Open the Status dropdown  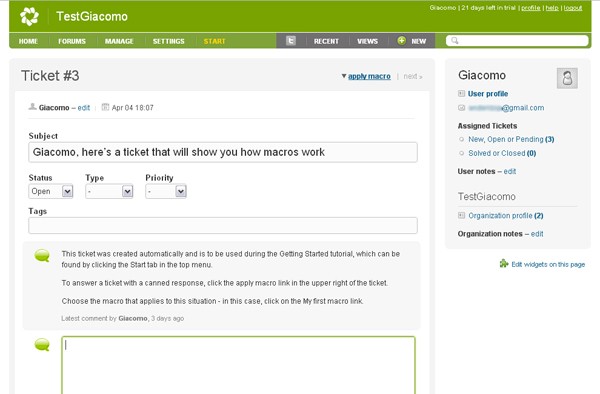pos(51,191)
